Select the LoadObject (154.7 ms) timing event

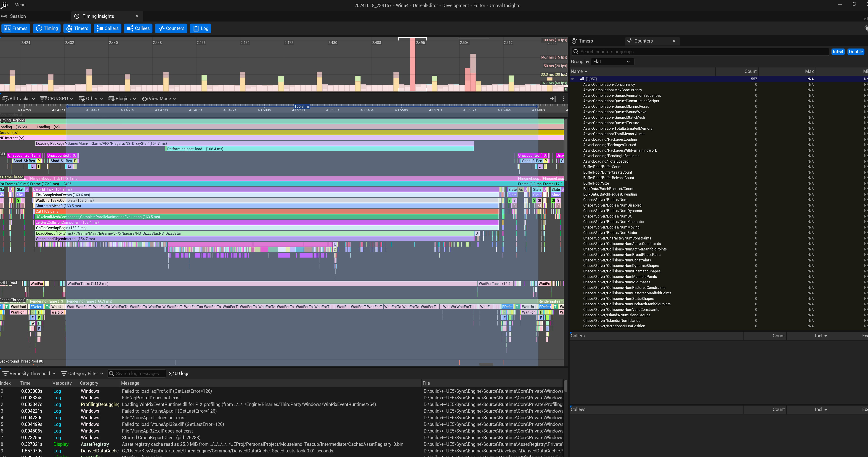(254, 233)
